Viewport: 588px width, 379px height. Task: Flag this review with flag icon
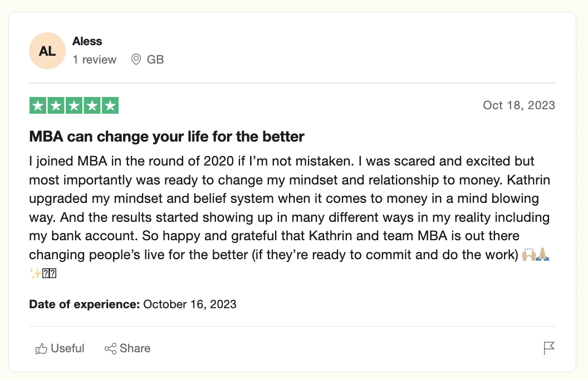(x=549, y=348)
